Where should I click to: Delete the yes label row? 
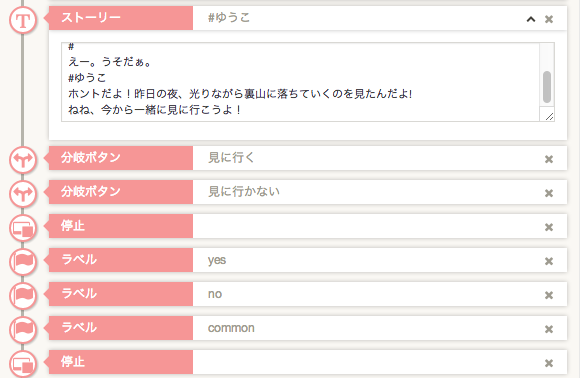pyautogui.click(x=549, y=261)
